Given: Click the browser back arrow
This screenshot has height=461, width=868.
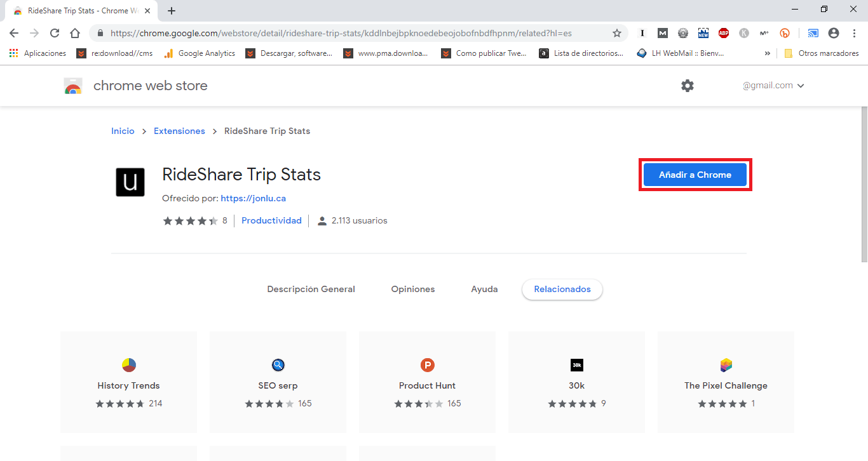Looking at the screenshot, I should [x=14, y=33].
